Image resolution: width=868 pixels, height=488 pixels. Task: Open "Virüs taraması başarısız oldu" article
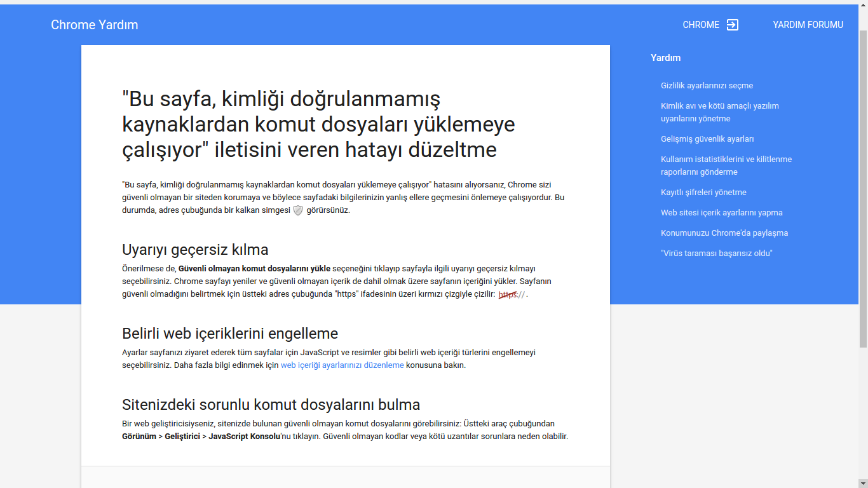pos(716,254)
